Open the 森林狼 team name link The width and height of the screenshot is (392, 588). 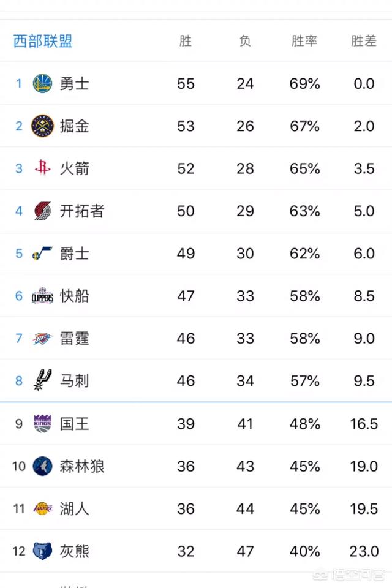coord(82,467)
